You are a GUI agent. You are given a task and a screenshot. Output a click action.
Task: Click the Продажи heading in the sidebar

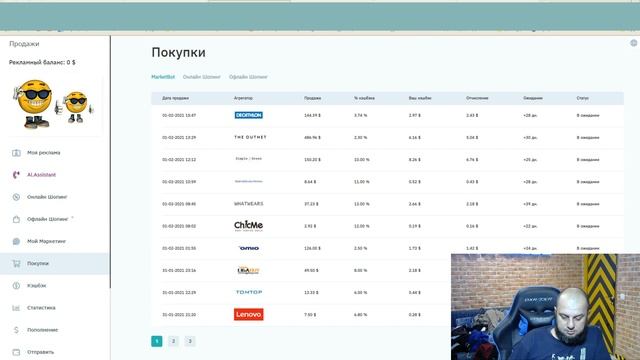click(24, 44)
